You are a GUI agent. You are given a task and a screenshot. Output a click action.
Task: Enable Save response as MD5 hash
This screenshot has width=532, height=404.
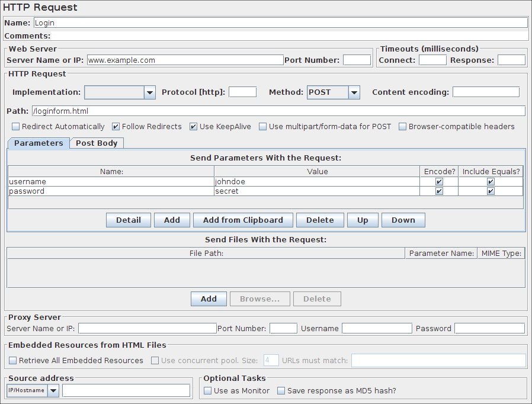click(281, 391)
